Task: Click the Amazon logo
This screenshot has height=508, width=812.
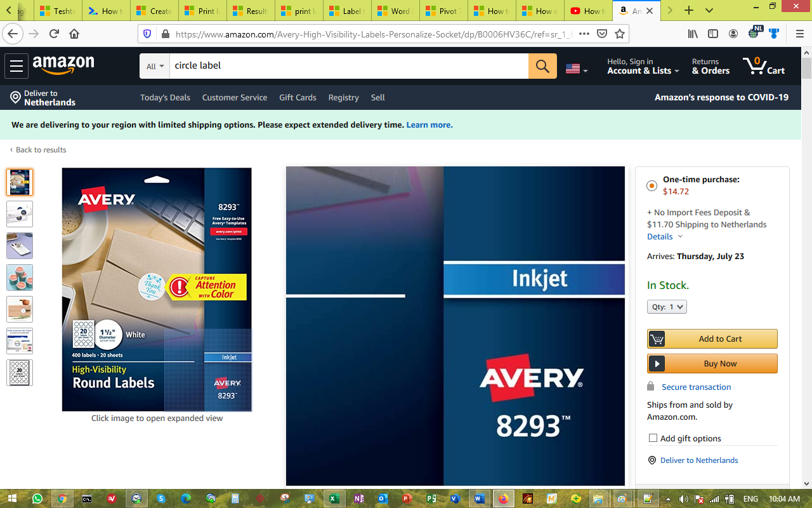Action: tap(63, 65)
